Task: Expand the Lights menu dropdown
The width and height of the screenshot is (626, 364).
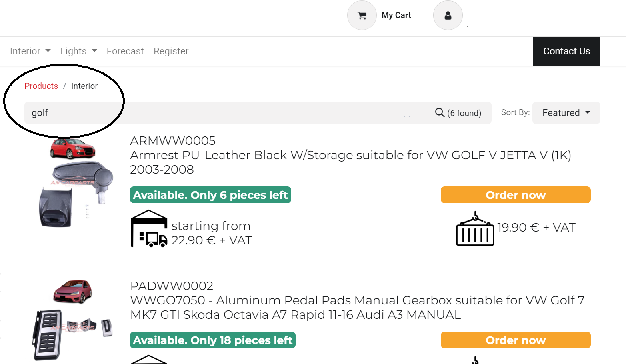Action: pos(79,51)
